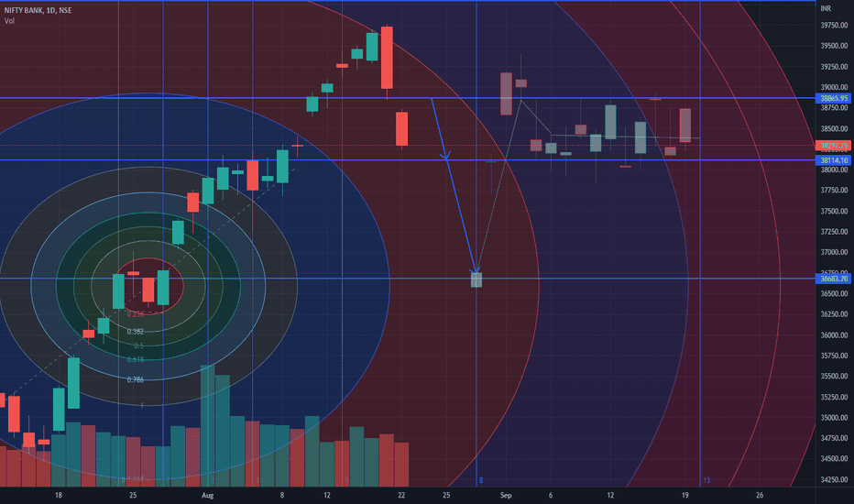
Task: Click the INR currency label
Action: coord(826,9)
